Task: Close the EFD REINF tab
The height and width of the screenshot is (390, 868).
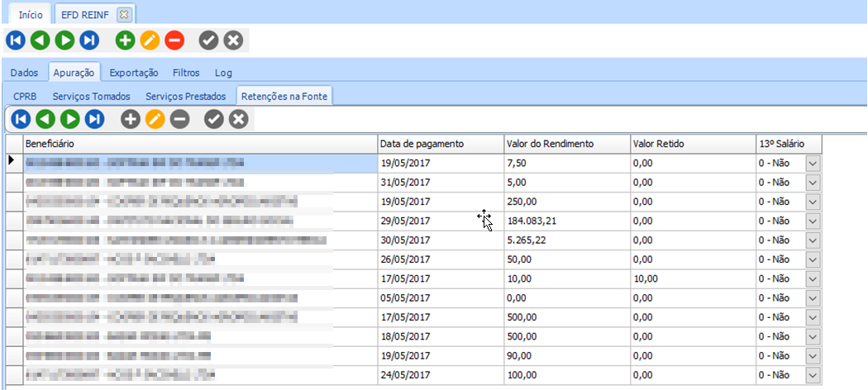Action: point(124,14)
